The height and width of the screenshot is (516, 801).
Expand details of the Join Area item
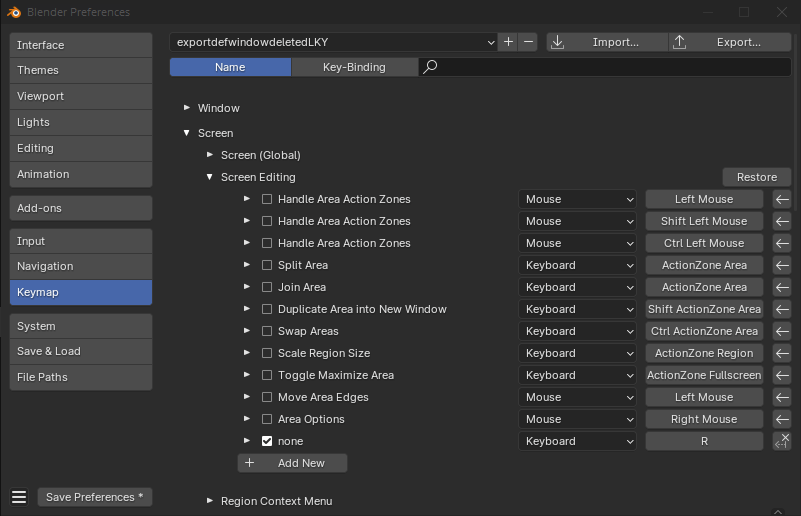click(x=247, y=287)
